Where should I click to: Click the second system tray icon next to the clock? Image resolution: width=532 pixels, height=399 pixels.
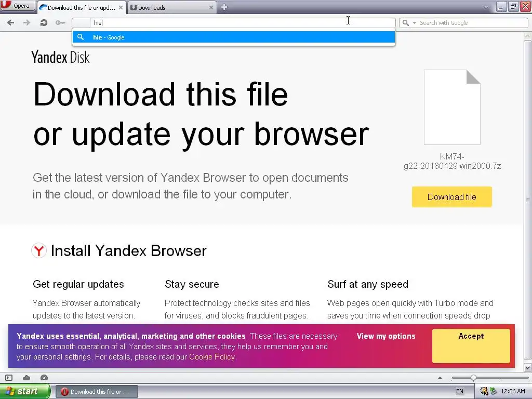click(493, 391)
